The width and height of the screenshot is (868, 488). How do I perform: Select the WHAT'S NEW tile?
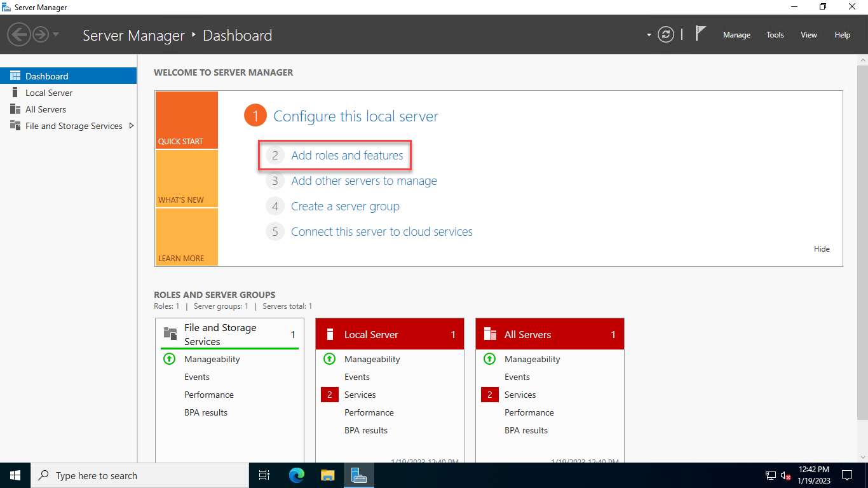187,179
